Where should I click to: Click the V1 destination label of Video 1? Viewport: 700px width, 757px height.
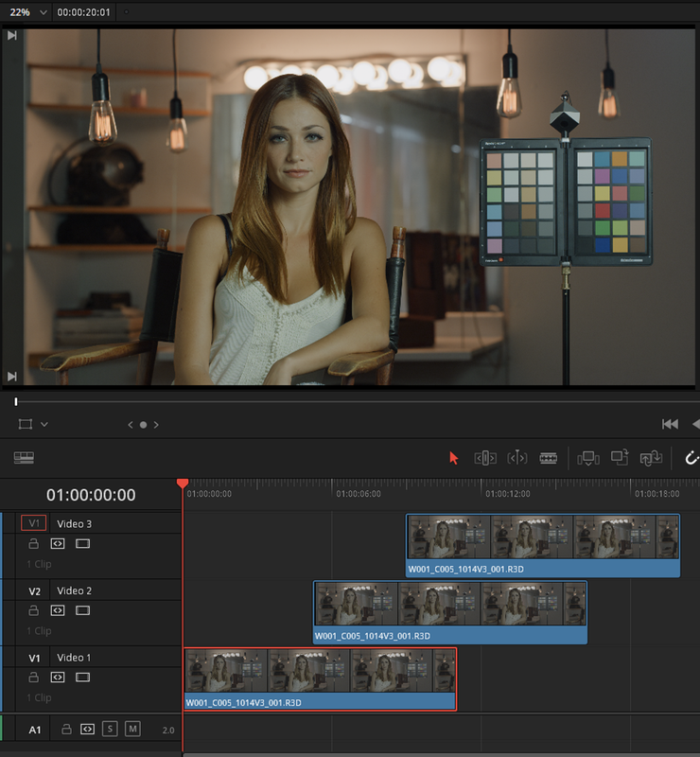coord(34,658)
